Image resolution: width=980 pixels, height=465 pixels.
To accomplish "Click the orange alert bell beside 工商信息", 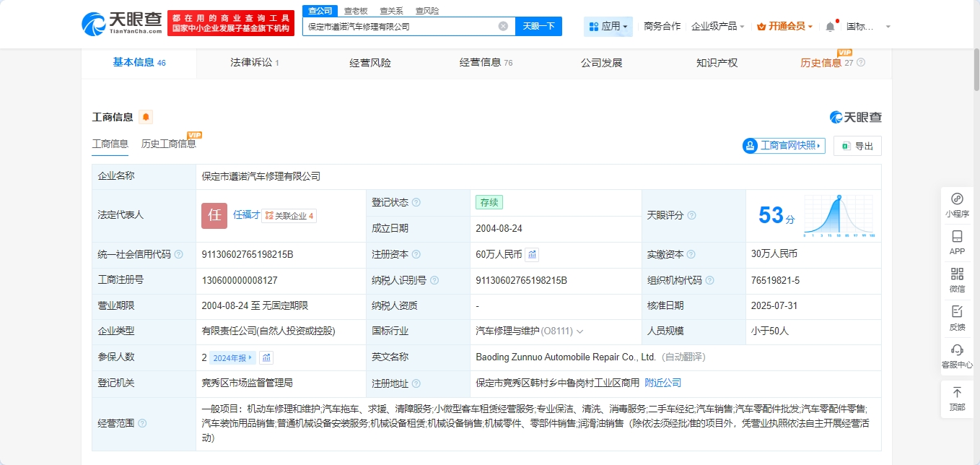I will click(146, 117).
